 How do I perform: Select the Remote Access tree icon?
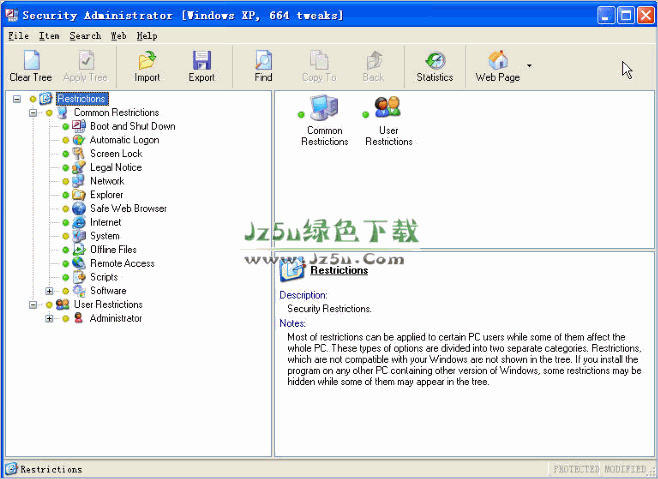tap(79, 263)
